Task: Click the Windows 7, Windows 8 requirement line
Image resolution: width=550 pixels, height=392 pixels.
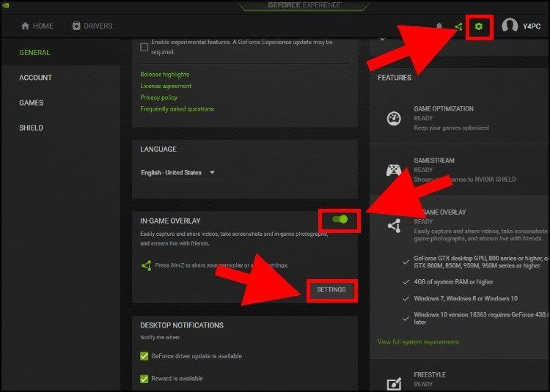Action: tap(466, 299)
